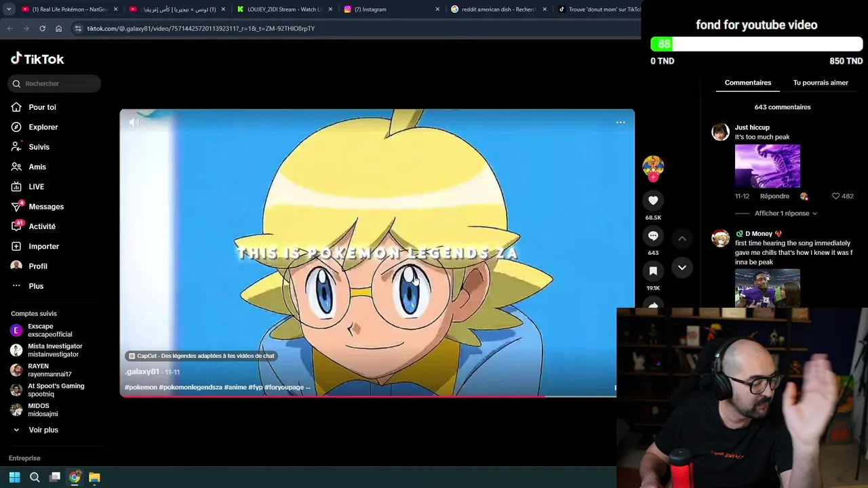
Task: Open .galaxy81 creator name link
Action: (142, 371)
